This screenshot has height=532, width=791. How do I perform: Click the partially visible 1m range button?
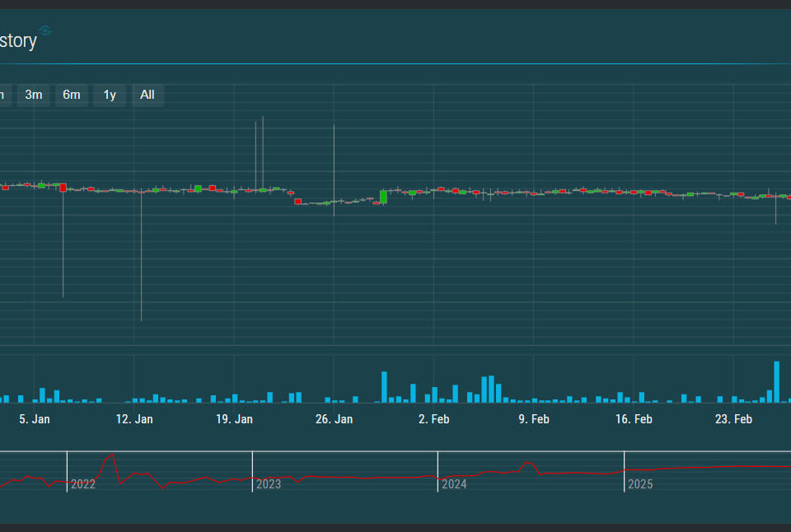2,95
